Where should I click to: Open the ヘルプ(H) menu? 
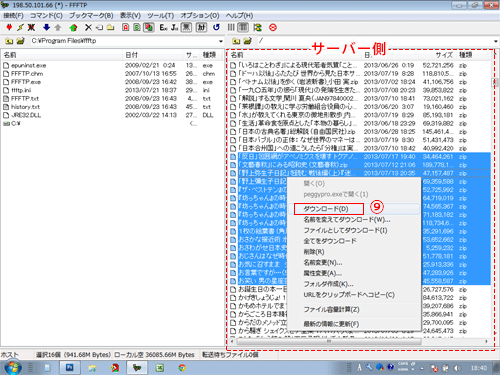[239, 15]
